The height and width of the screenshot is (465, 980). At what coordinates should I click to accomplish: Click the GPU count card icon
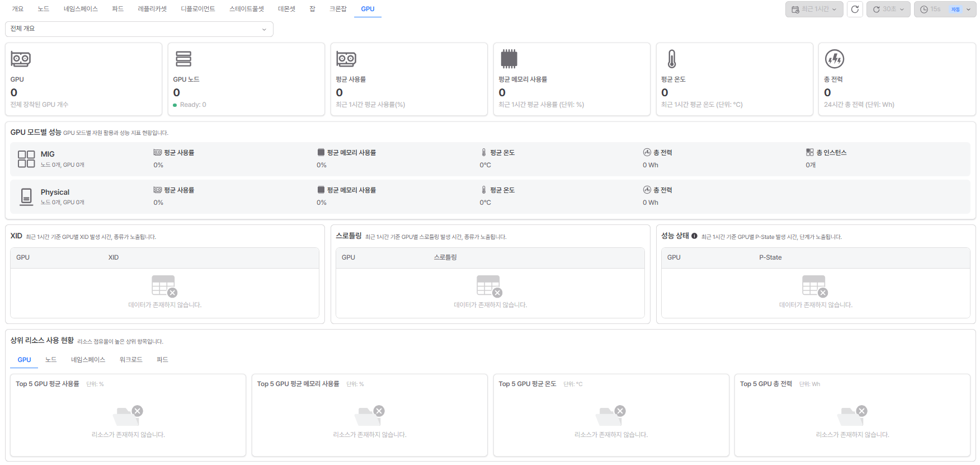point(21,59)
